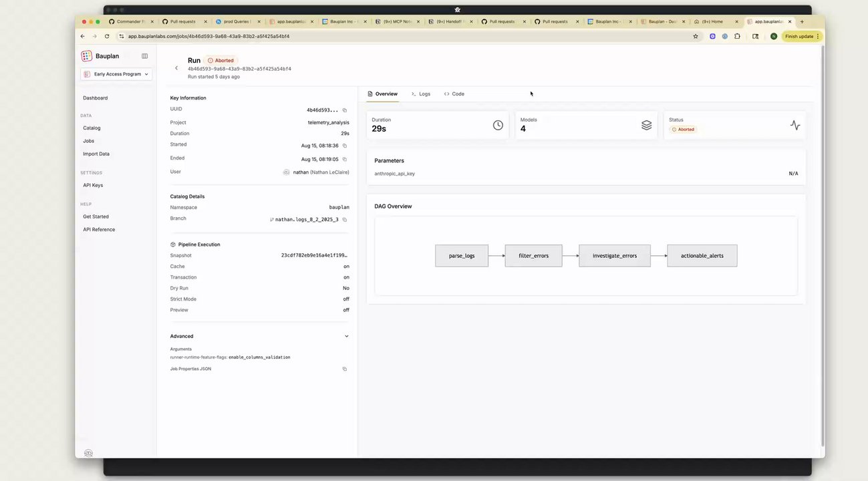Screen dimensions: 868x481
Task: Collapse the Advanced section chevron
Action: point(346,336)
